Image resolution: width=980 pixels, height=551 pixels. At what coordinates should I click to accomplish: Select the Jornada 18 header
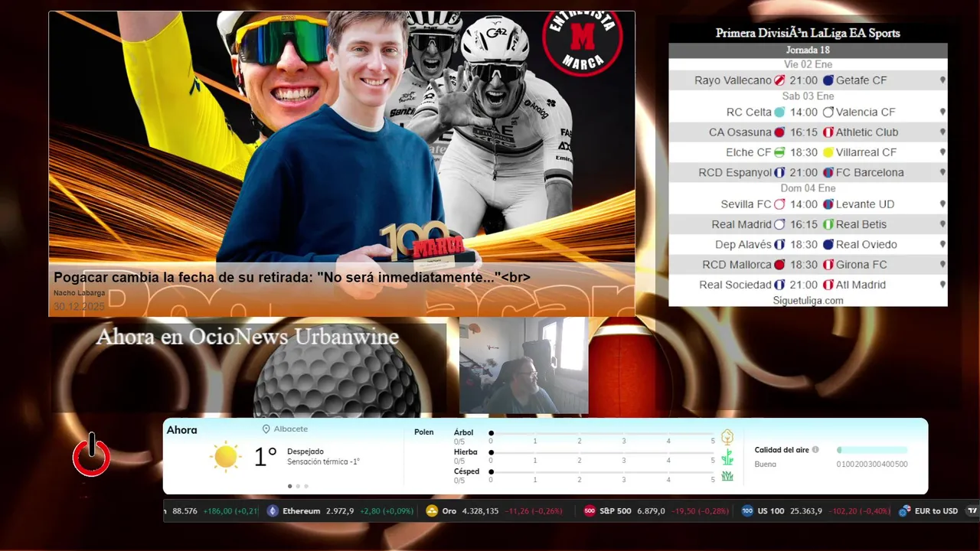click(808, 51)
